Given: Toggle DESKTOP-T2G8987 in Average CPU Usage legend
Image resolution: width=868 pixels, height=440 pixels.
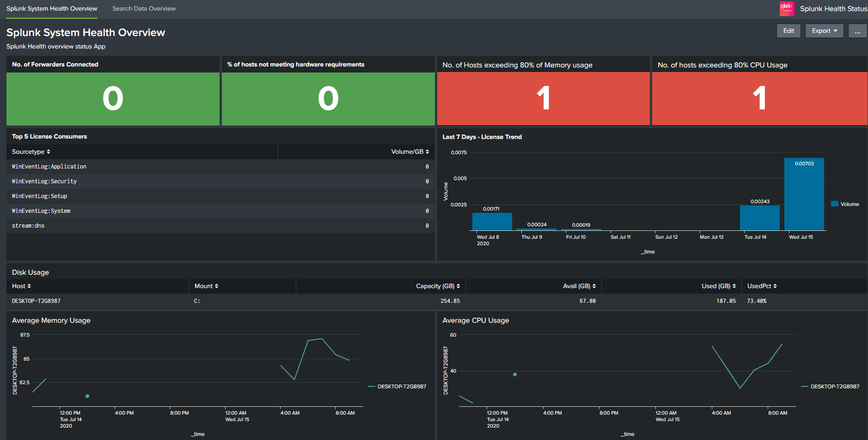Looking at the screenshot, I should tap(834, 386).
